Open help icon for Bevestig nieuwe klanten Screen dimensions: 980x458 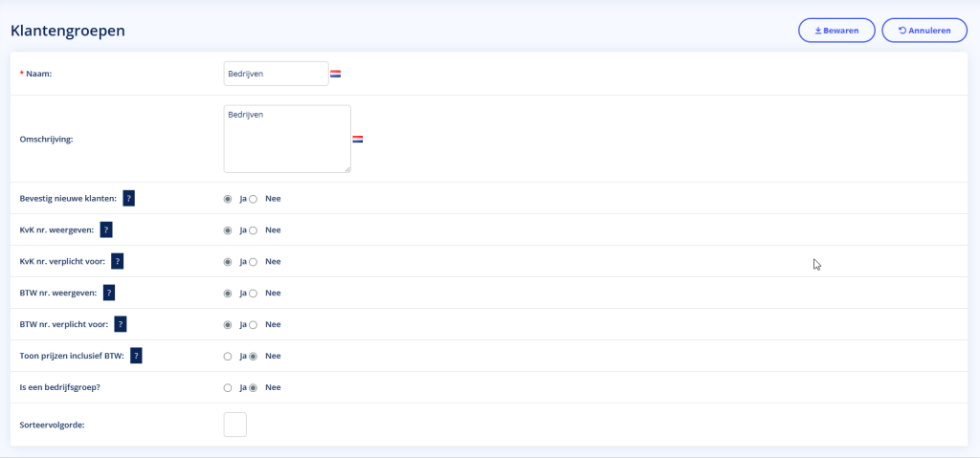[128, 199]
